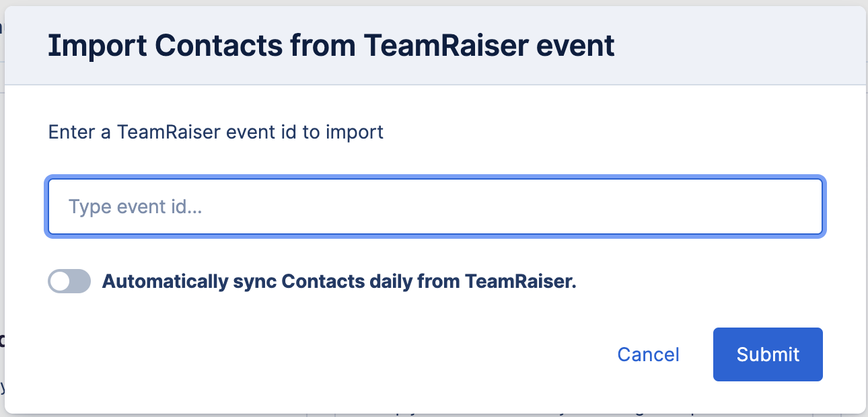Click the 'Import Contacts from TeamRaiser event' heading
This screenshot has height=417, width=868.
tap(331, 46)
